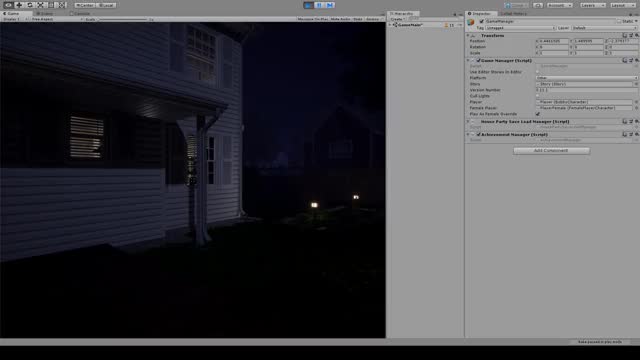Image resolution: width=640 pixels, height=360 pixels.
Task: Select the Scale tool in the toolbar
Action: (x=40, y=5)
